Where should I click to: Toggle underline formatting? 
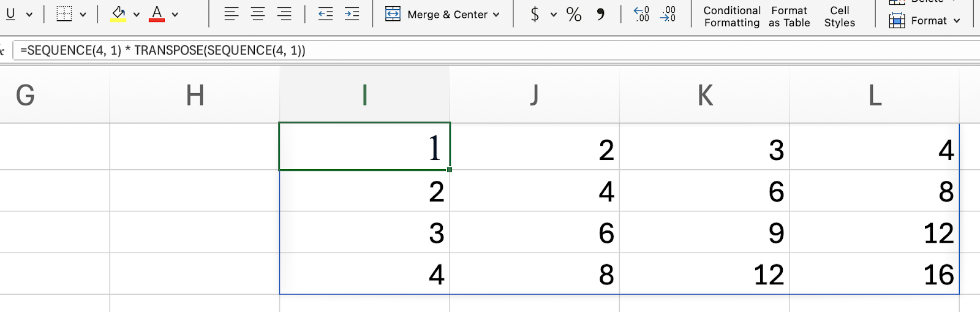pos(10,14)
